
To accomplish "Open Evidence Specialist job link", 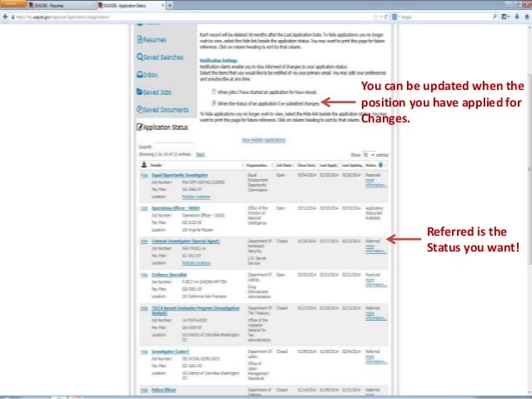I will click(x=169, y=274).
